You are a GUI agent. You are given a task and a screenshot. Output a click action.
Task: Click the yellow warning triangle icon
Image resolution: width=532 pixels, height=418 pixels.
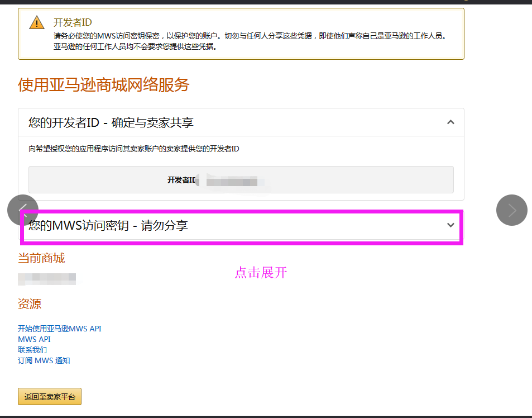[37, 23]
